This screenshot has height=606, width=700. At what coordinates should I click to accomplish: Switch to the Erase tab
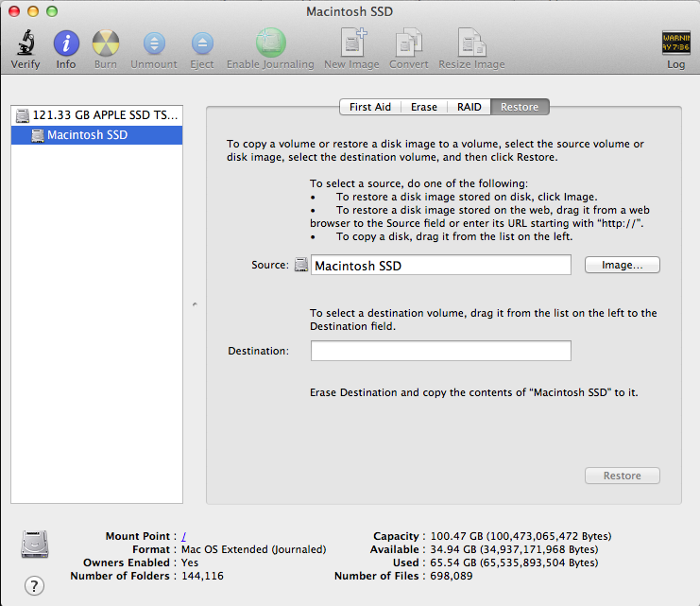423,107
